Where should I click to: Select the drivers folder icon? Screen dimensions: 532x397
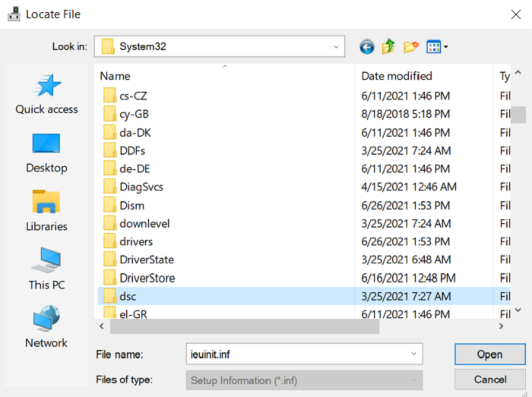(109, 241)
